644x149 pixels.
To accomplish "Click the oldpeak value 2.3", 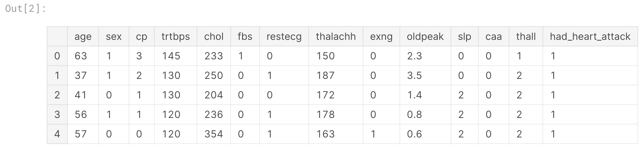I will (414, 56).
